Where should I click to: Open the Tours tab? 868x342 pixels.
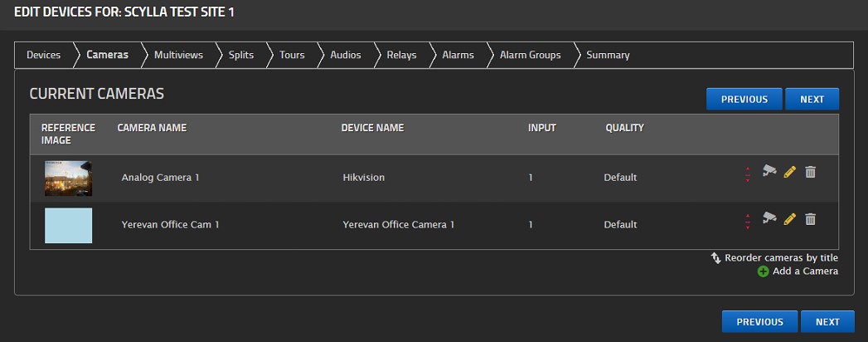click(x=292, y=56)
